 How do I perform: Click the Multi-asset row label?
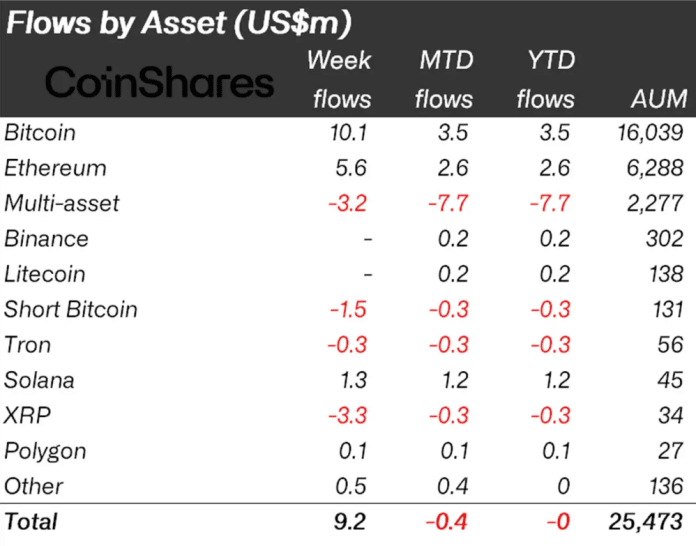(62, 204)
